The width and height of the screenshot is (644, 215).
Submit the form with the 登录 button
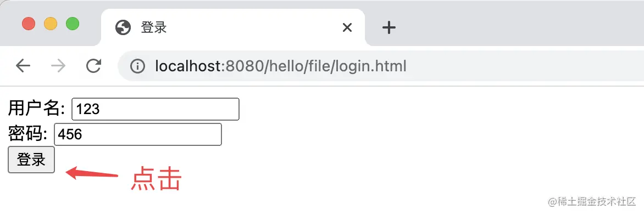coord(31,160)
